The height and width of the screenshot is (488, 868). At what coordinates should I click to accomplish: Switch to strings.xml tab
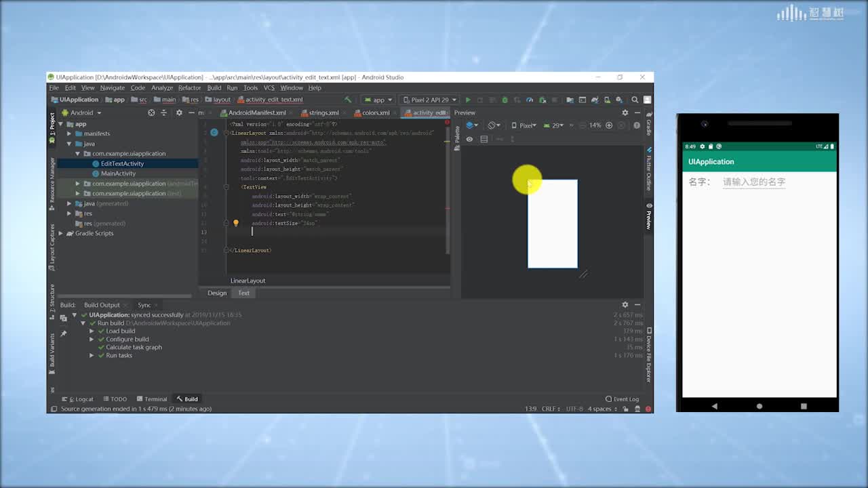click(320, 113)
